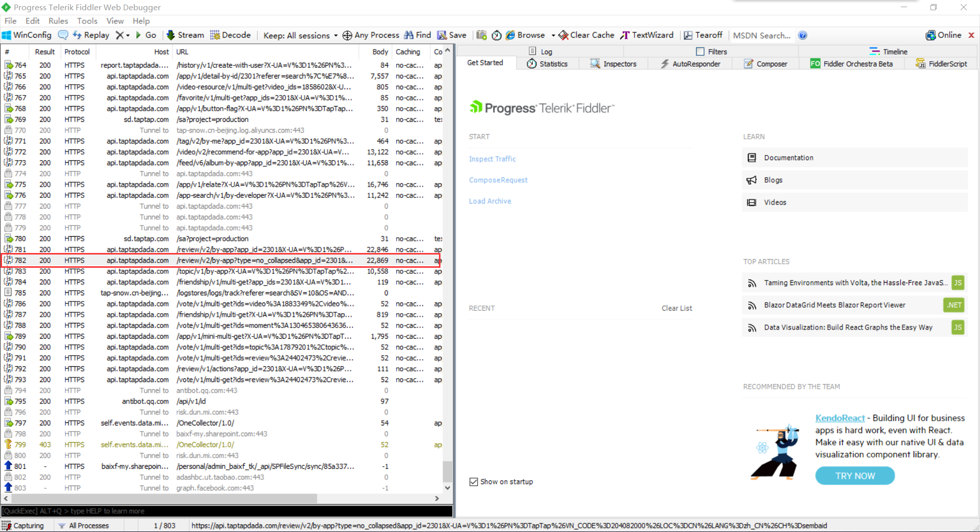The width and height of the screenshot is (980, 532).
Task: Click the Find binoculars icon
Action: tap(409, 35)
